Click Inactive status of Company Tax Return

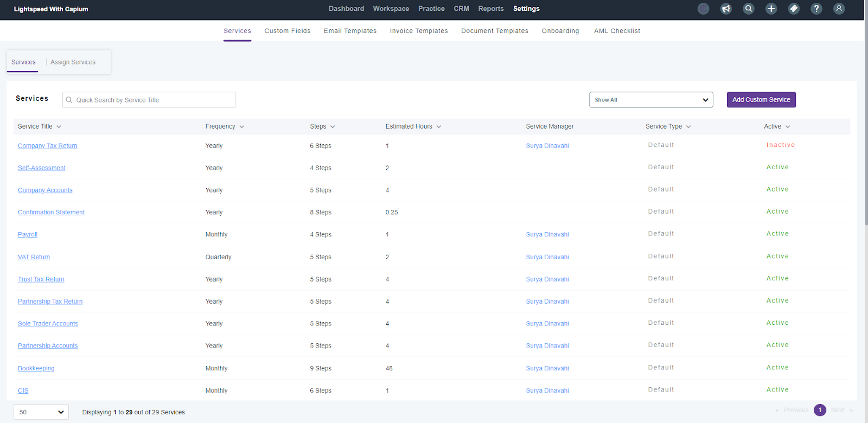click(x=781, y=145)
